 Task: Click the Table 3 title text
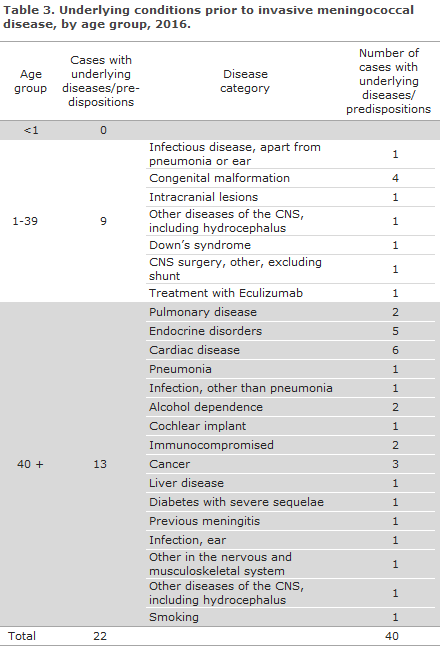pyautogui.click(x=208, y=16)
